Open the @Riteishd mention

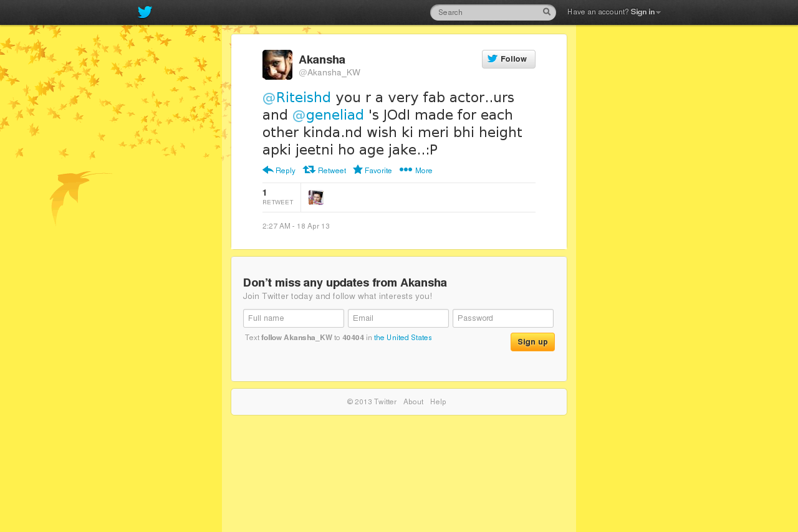(297, 98)
